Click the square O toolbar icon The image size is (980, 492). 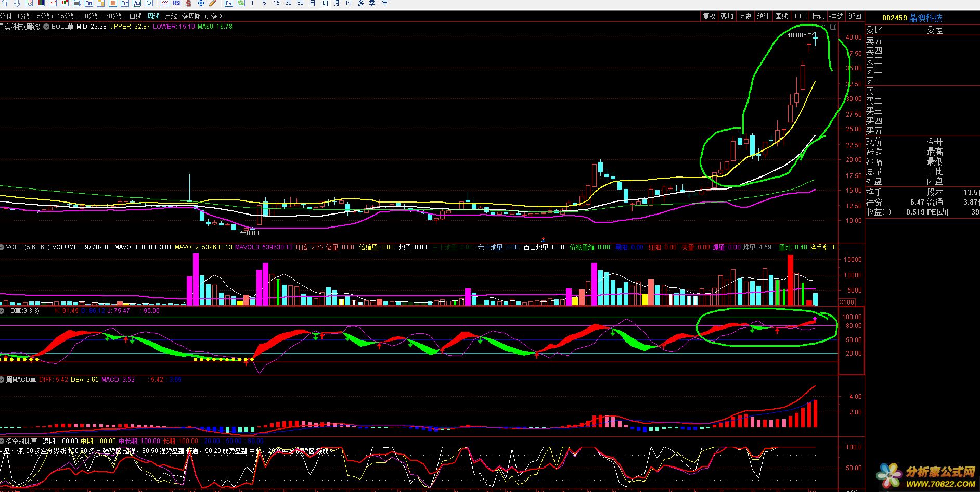point(149,3)
